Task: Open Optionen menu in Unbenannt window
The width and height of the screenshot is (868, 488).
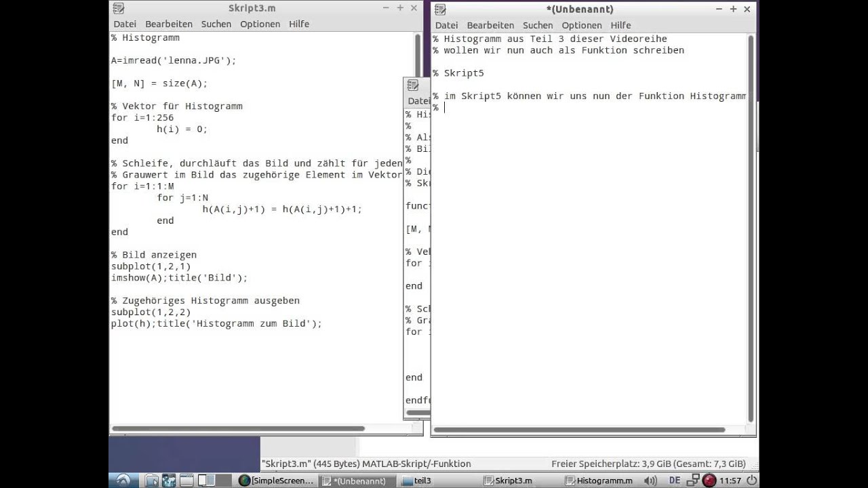Action: coord(582,25)
